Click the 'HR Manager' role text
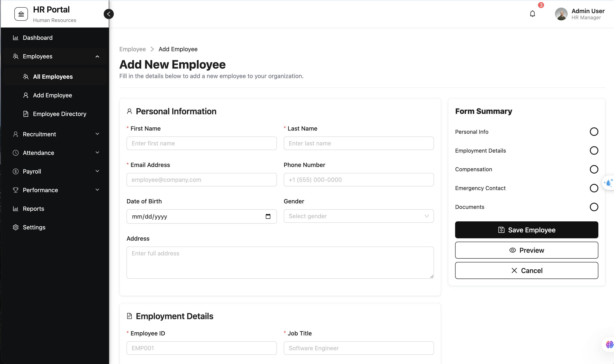The image size is (614, 364). 586,18
